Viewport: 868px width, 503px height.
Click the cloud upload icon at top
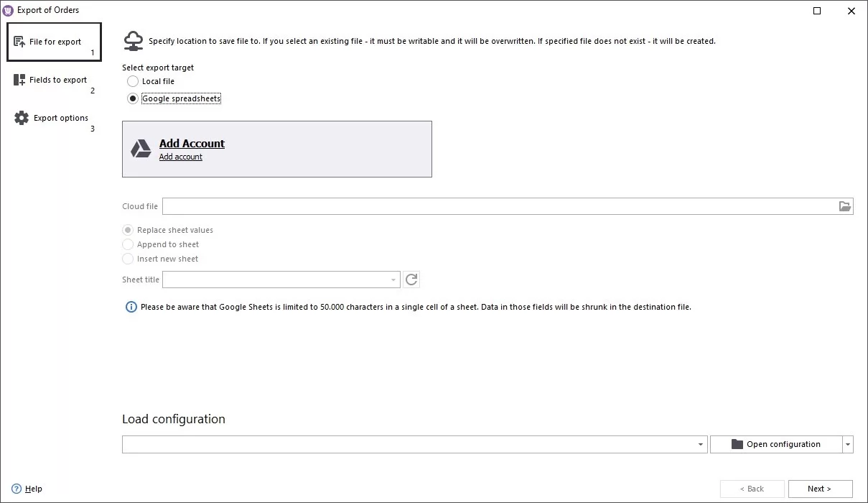pos(133,41)
